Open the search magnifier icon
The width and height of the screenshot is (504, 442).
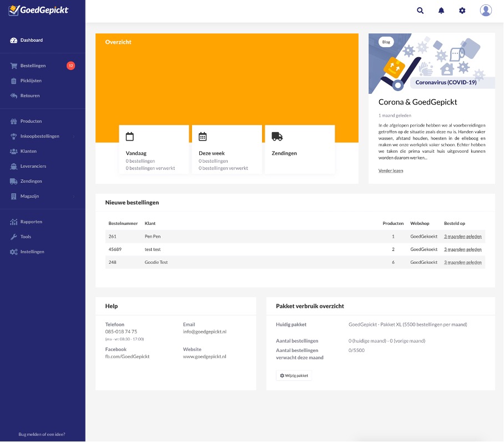[420, 11]
